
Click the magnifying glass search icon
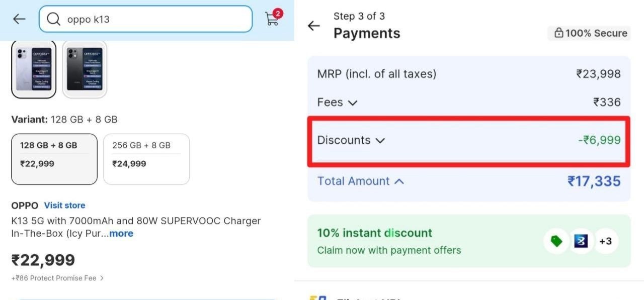click(x=53, y=19)
